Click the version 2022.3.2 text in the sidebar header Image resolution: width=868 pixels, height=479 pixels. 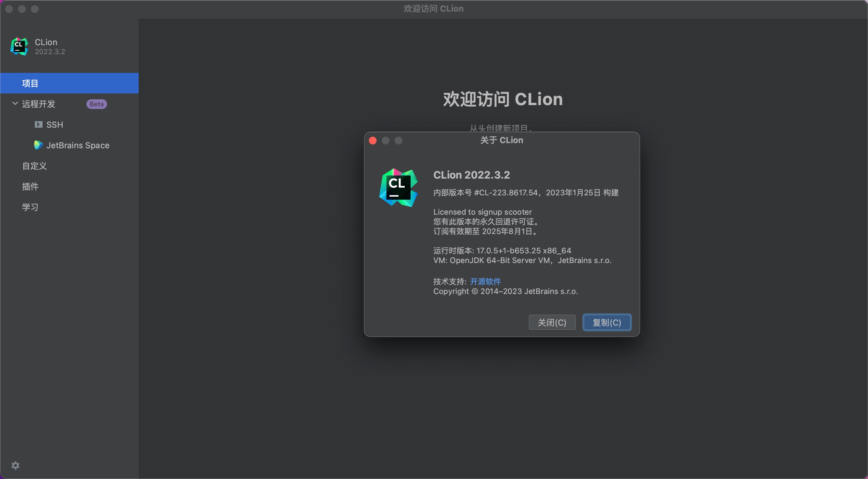point(50,52)
